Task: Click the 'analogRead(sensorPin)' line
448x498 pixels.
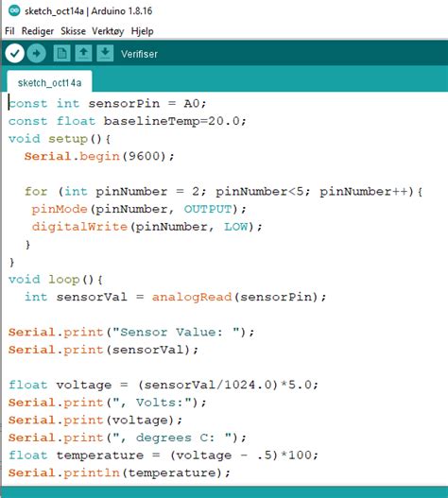Action: pyautogui.click(x=176, y=297)
